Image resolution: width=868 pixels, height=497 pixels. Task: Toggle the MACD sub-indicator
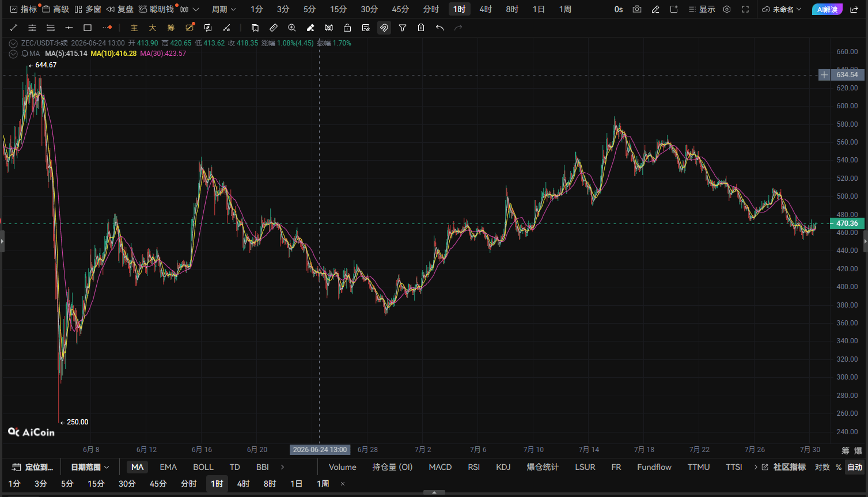click(x=440, y=467)
